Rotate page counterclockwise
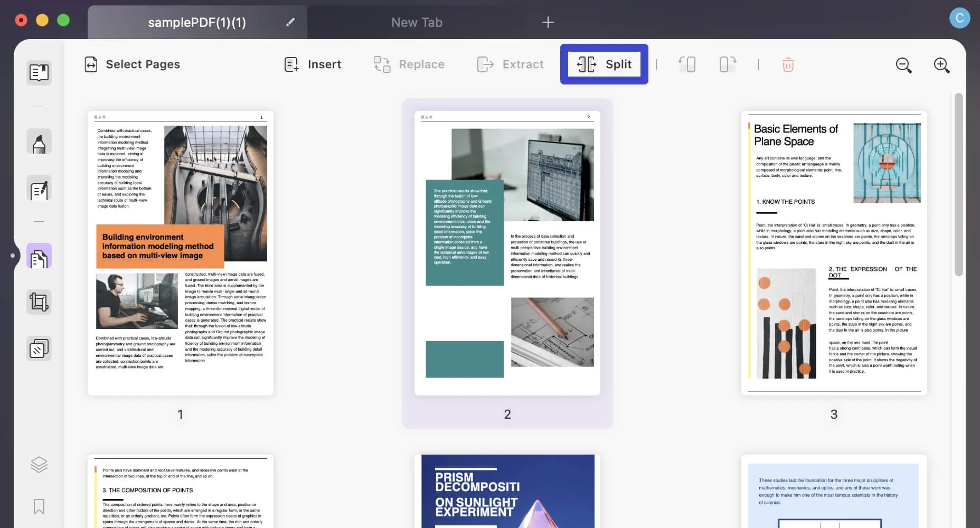Viewport: 980px width, 528px height. point(687,64)
